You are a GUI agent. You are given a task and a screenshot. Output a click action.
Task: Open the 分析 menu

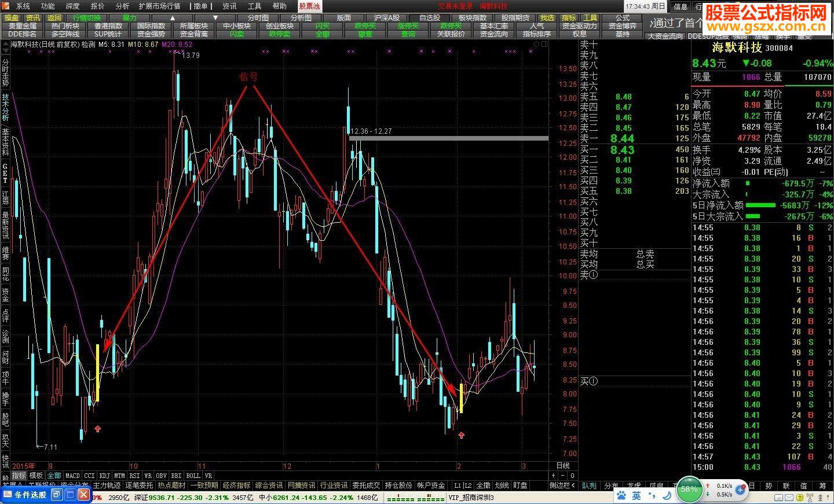point(122,6)
